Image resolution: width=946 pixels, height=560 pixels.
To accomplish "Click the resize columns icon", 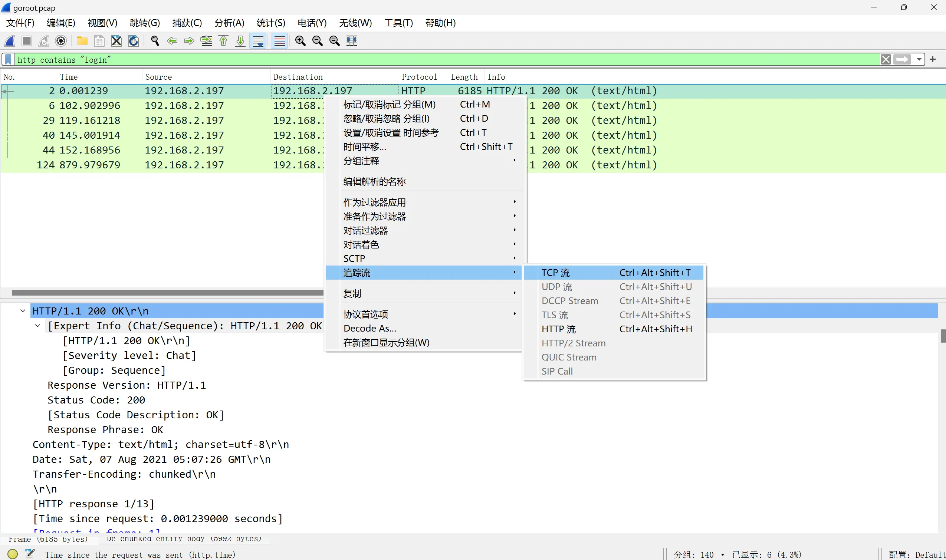I will [351, 41].
